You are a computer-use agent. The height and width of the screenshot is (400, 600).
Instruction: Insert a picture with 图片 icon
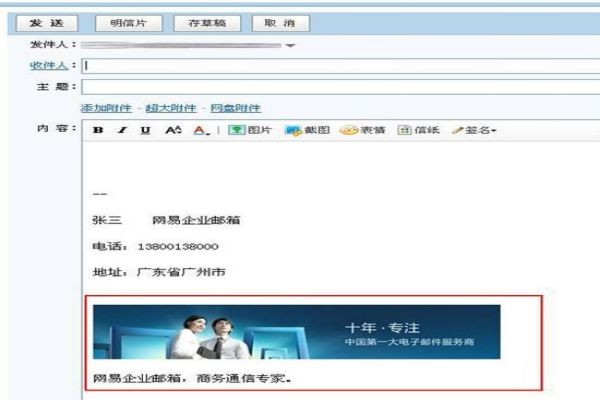251,131
